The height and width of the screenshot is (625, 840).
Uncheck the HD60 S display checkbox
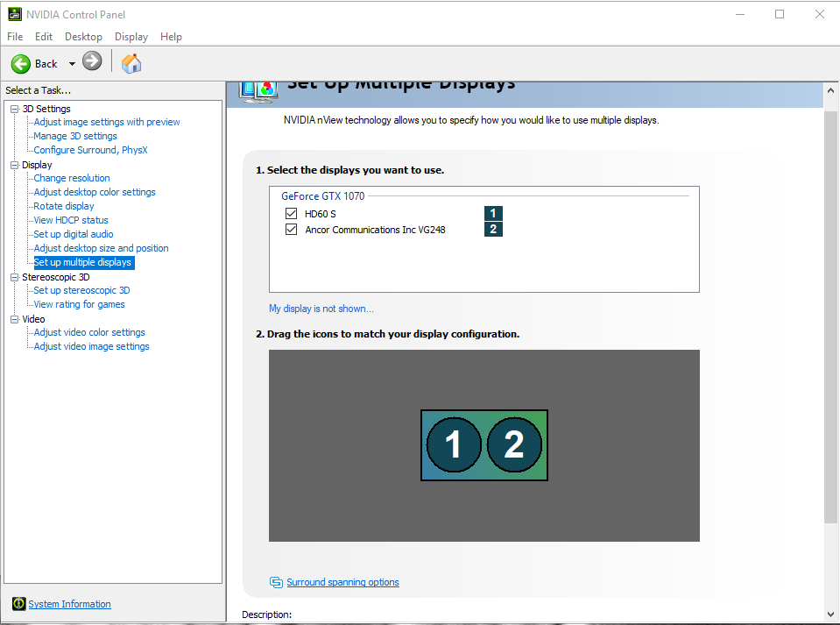tap(291, 213)
